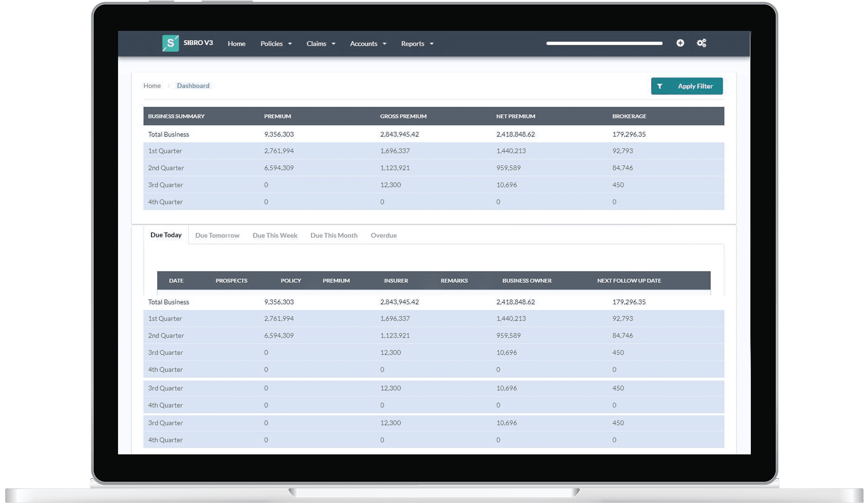Click the GROSS PREMIUM column header
The image size is (868, 503).
click(403, 116)
